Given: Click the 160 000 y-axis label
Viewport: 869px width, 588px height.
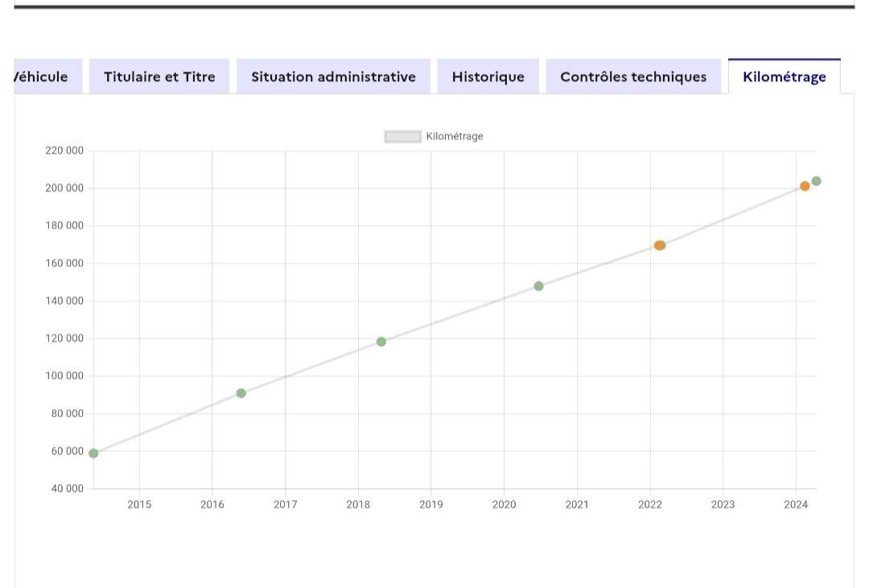Looking at the screenshot, I should click(64, 263).
